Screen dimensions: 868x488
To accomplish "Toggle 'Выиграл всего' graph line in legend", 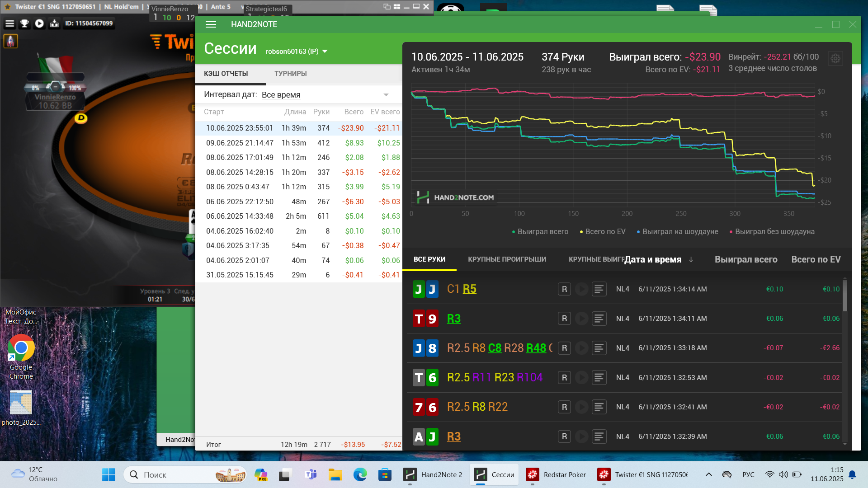I will (540, 231).
